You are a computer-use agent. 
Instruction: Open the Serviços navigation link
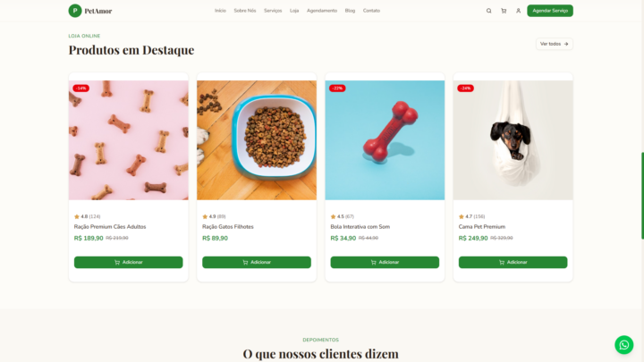click(273, 11)
